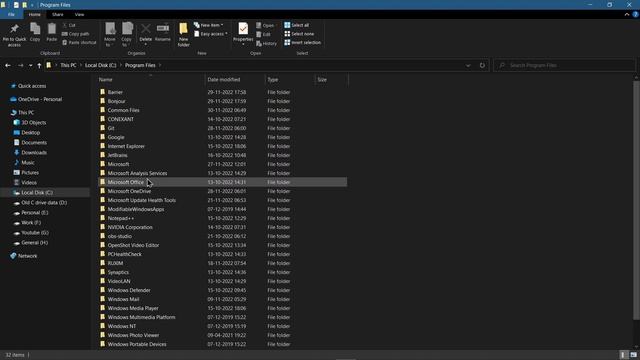Screen dimensions: 640x360
Task: Click Paste shortcut in ribbon
Action: pos(79,42)
